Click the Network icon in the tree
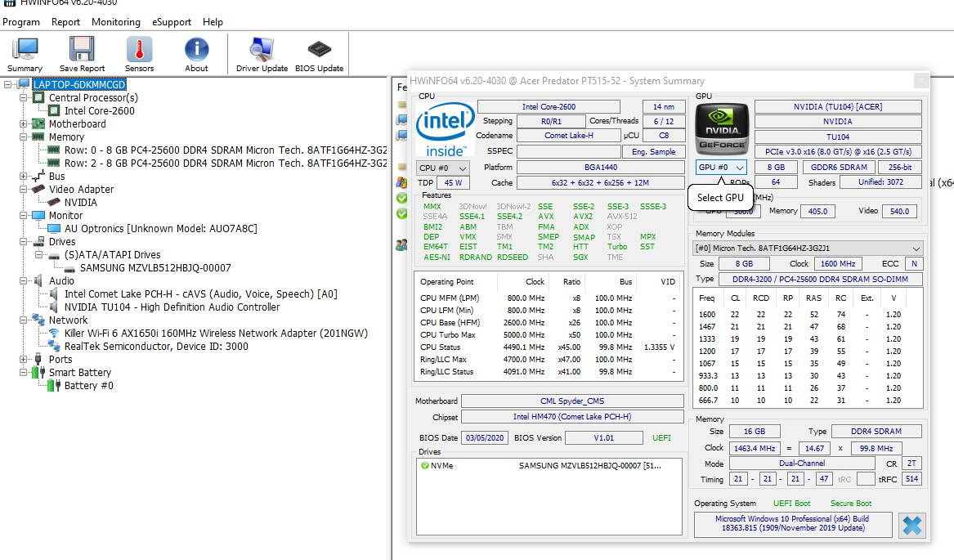The image size is (954, 560). click(x=39, y=320)
